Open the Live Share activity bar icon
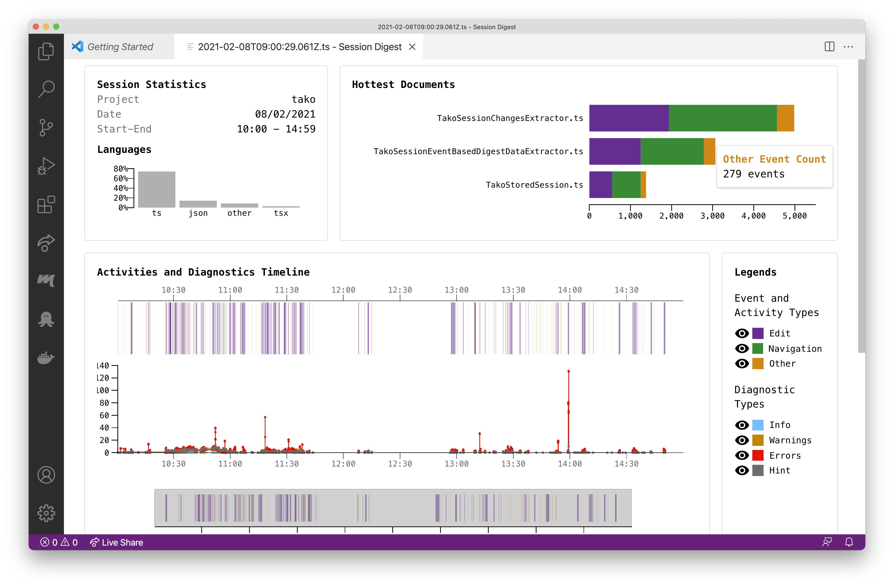The width and height of the screenshot is (894, 588). (46, 243)
